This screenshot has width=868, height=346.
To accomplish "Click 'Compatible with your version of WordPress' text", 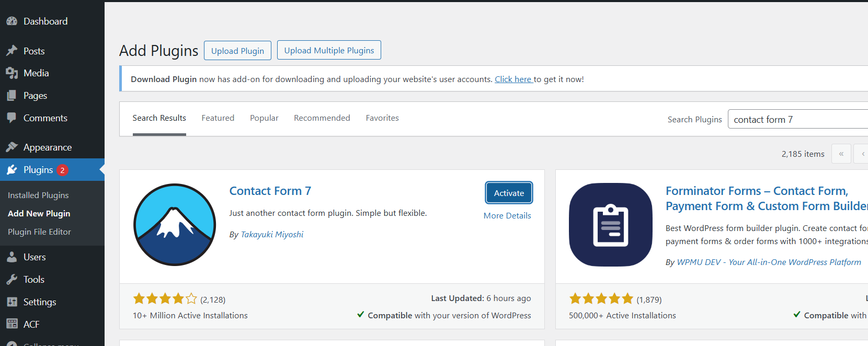I will click(x=449, y=316).
